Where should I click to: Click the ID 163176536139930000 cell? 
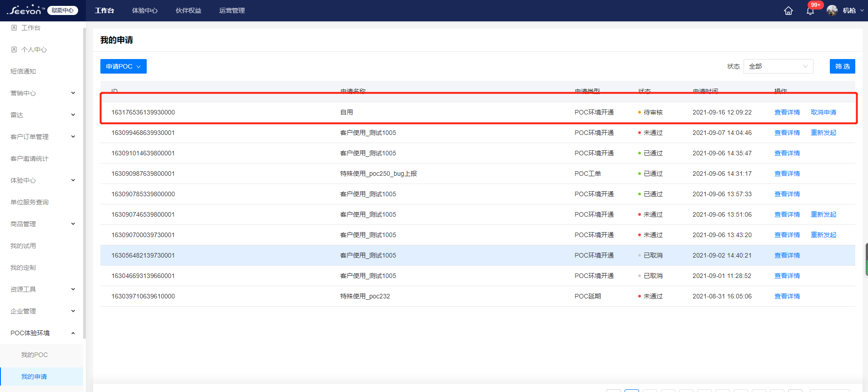[x=143, y=112]
